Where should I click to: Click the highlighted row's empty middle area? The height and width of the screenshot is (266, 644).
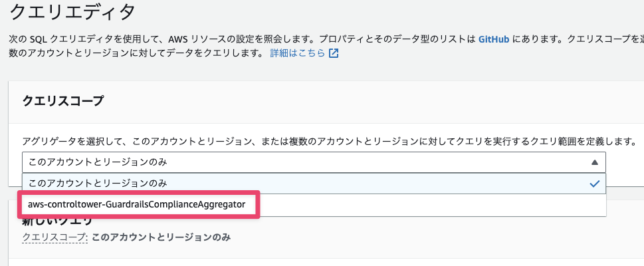(378, 184)
